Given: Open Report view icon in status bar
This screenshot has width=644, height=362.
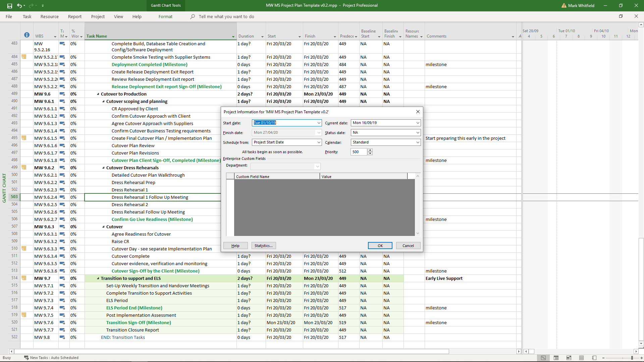Looking at the screenshot, I should (594, 358).
